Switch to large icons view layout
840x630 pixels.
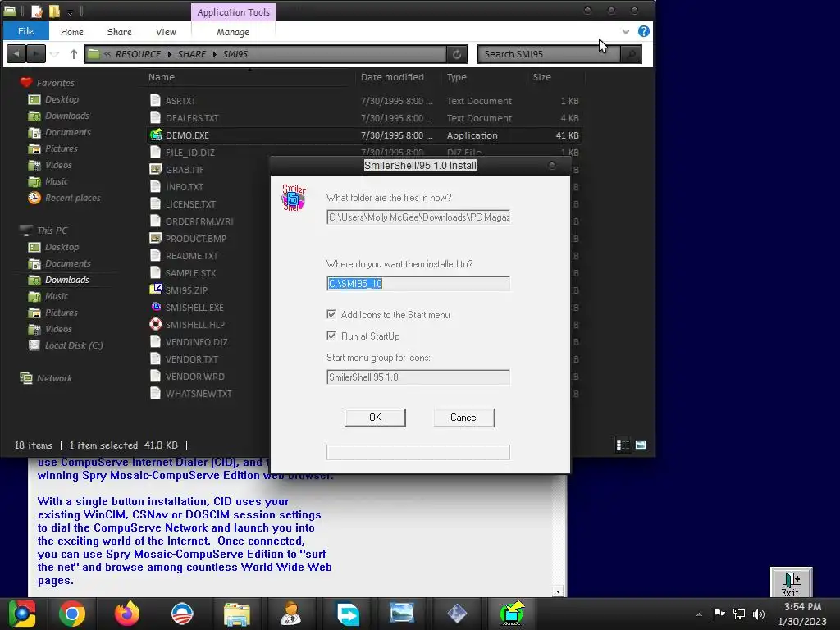641,445
